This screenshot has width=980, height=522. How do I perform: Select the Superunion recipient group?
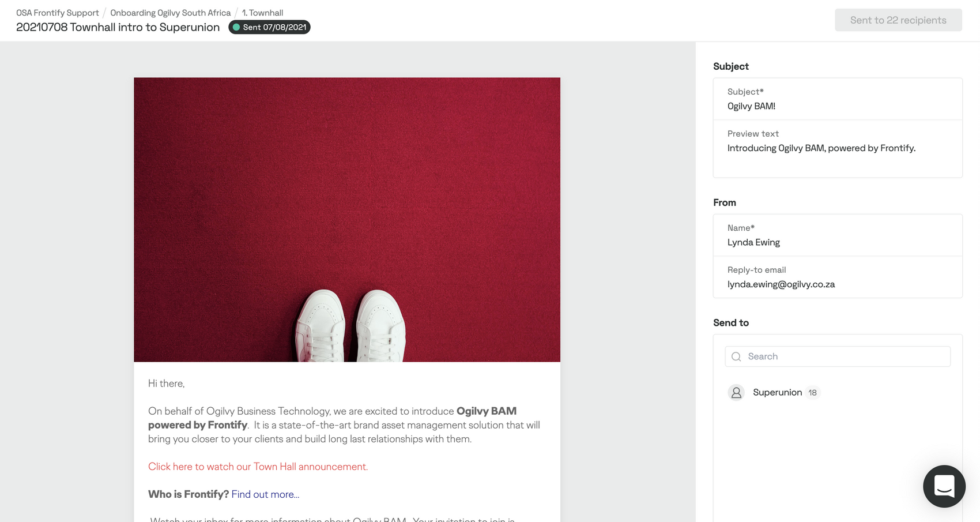pos(777,392)
